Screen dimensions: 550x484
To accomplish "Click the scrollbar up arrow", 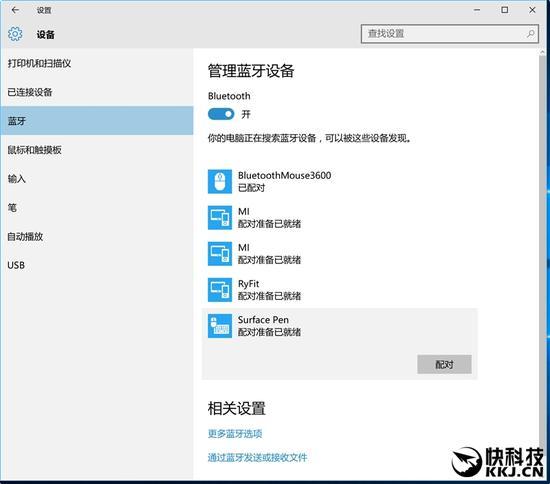I will click(x=542, y=52).
